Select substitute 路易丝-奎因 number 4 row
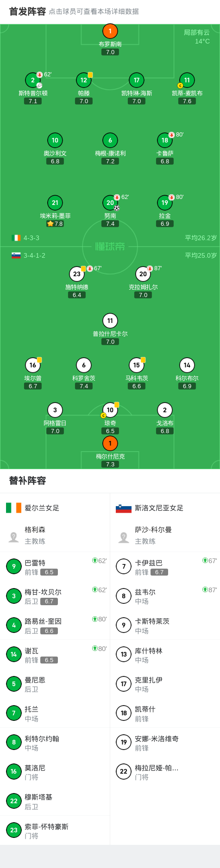The height and width of the screenshot is (868, 220). coord(55,626)
